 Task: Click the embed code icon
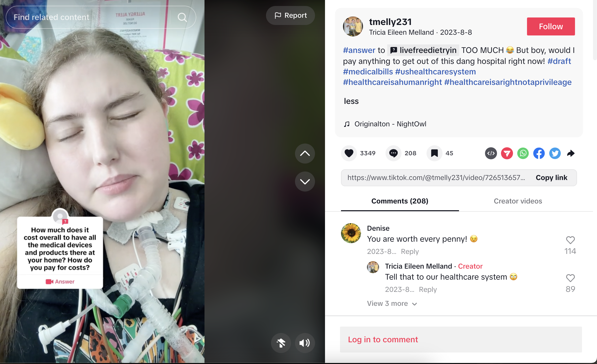coord(491,153)
